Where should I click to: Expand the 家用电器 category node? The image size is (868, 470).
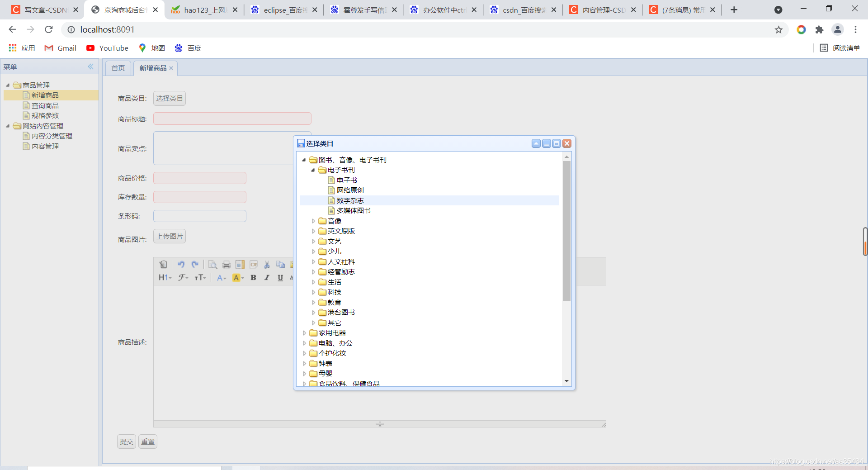point(304,333)
